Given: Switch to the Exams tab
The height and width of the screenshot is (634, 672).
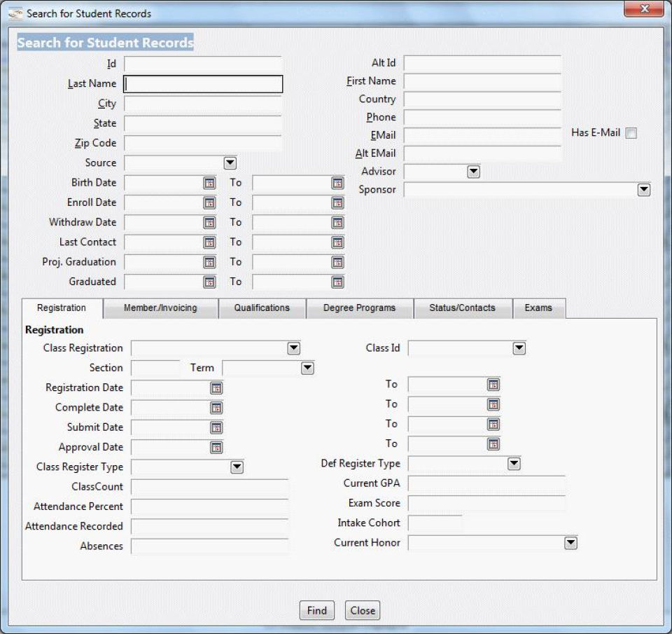Looking at the screenshot, I should pos(539,308).
